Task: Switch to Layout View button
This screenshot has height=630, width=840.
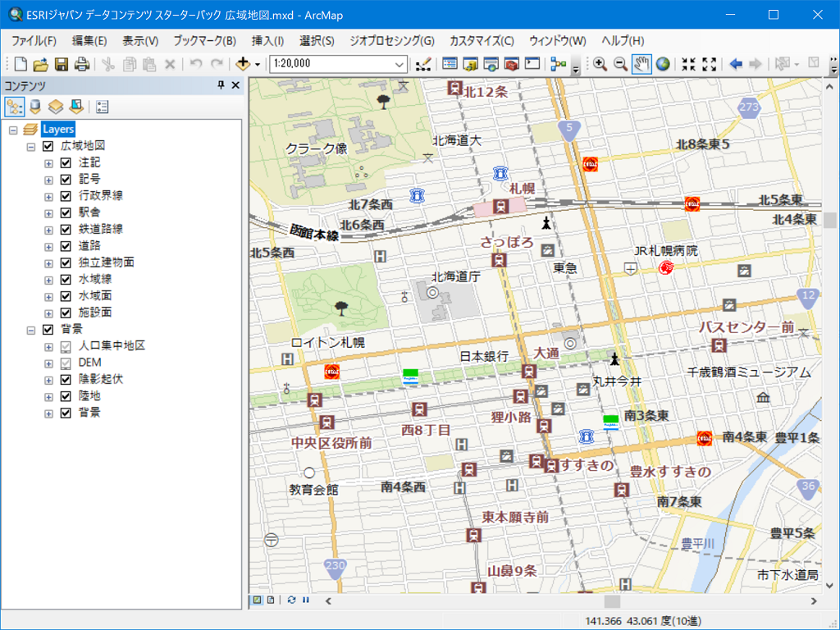Action: (271, 600)
